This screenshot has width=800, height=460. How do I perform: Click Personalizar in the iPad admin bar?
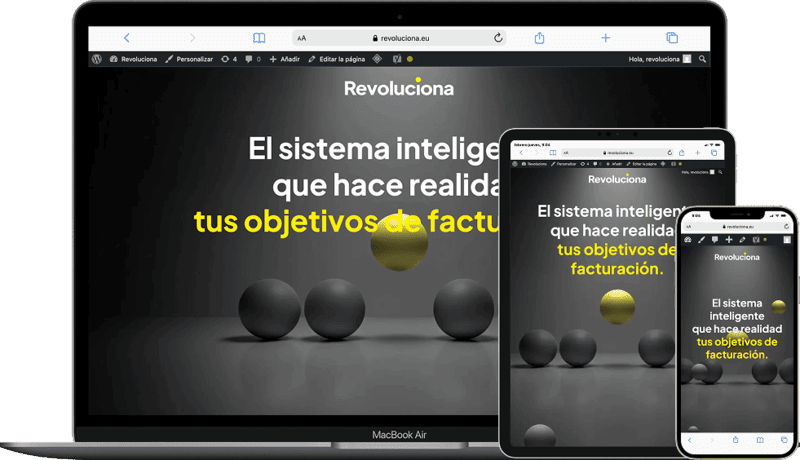[x=563, y=164]
